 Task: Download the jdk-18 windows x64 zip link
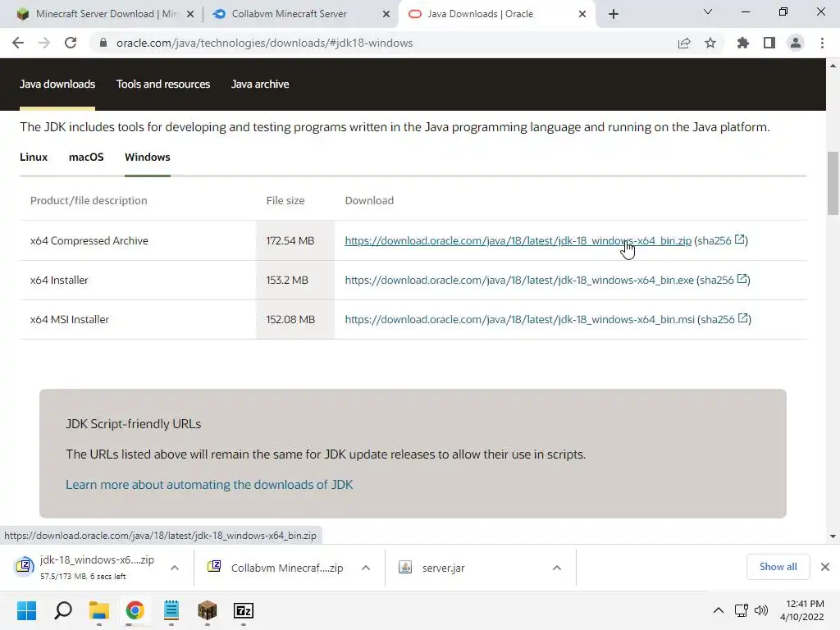pyautogui.click(x=518, y=240)
